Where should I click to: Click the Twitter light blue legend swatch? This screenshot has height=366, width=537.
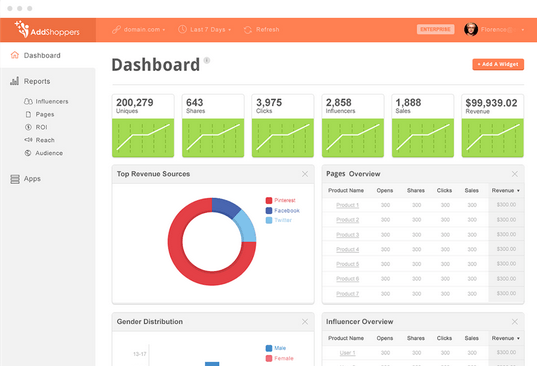269,220
